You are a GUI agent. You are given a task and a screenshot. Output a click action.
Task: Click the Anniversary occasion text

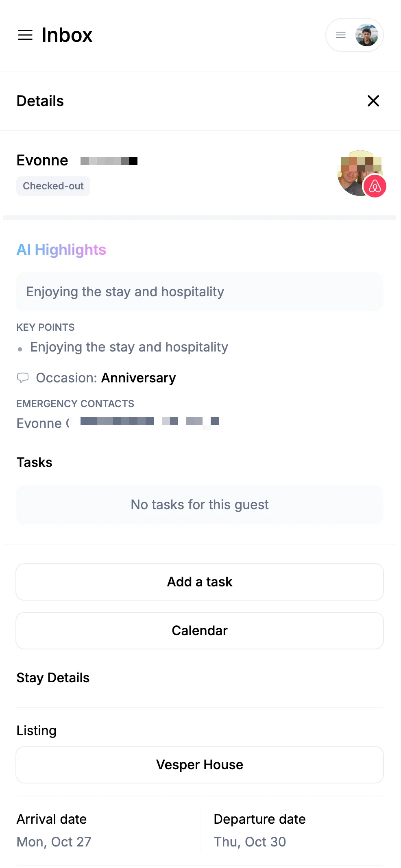pyautogui.click(x=138, y=378)
